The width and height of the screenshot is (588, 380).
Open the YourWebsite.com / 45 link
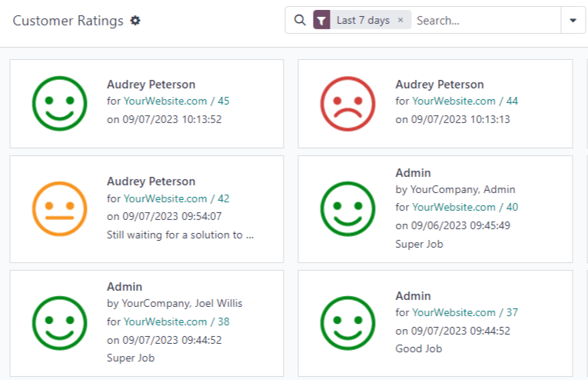177,101
